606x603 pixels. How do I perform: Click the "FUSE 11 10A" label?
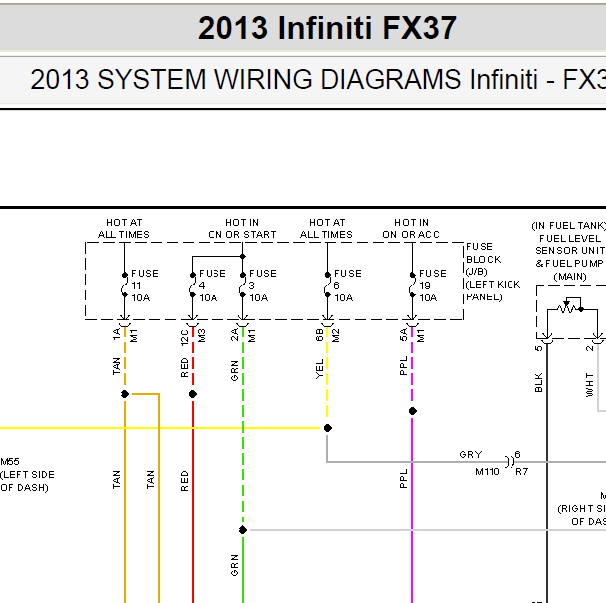click(145, 286)
